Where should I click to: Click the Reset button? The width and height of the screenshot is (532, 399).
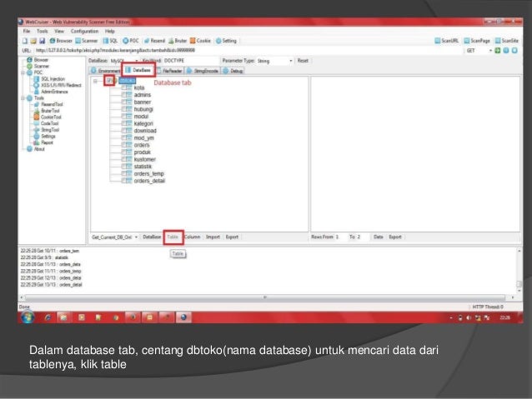click(303, 61)
